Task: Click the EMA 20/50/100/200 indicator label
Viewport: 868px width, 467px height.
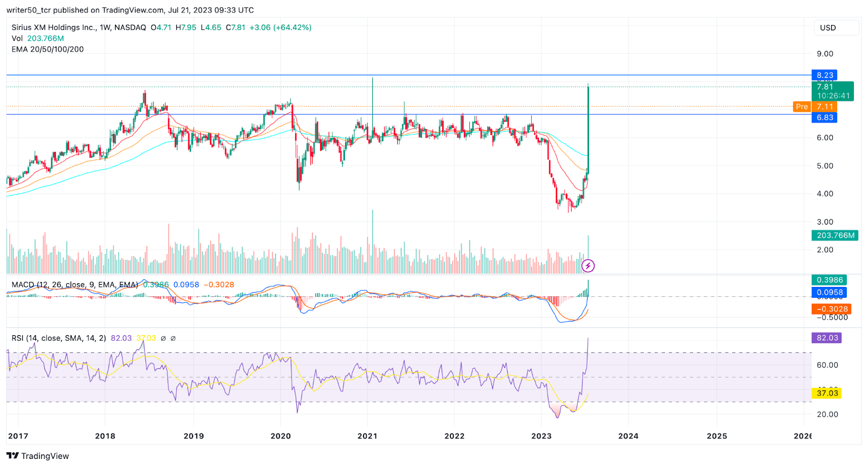Action: [x=48, y=49]
